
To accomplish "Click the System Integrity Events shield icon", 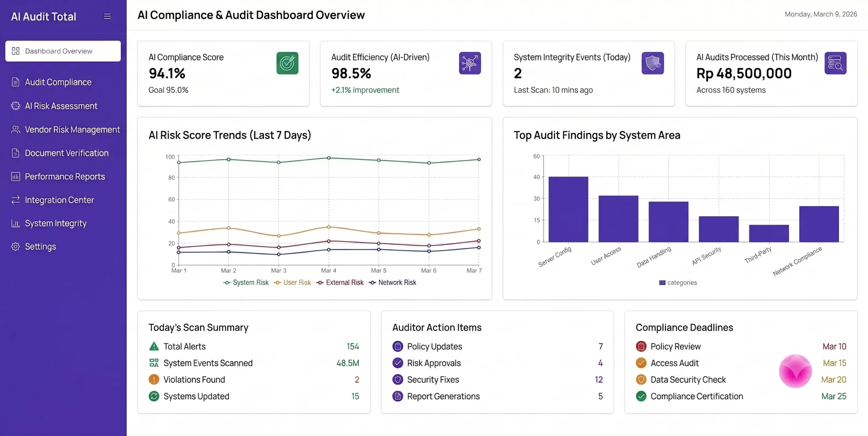I will [653, 63].
